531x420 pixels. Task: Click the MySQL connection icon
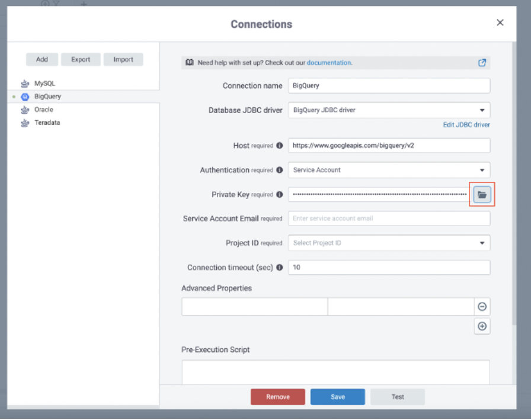[25, 84]
